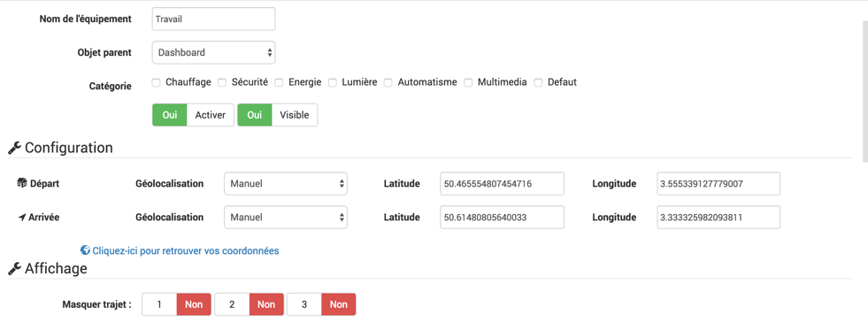Expand the Arrivée Géolocalisation dropdown

pos(286,217)
